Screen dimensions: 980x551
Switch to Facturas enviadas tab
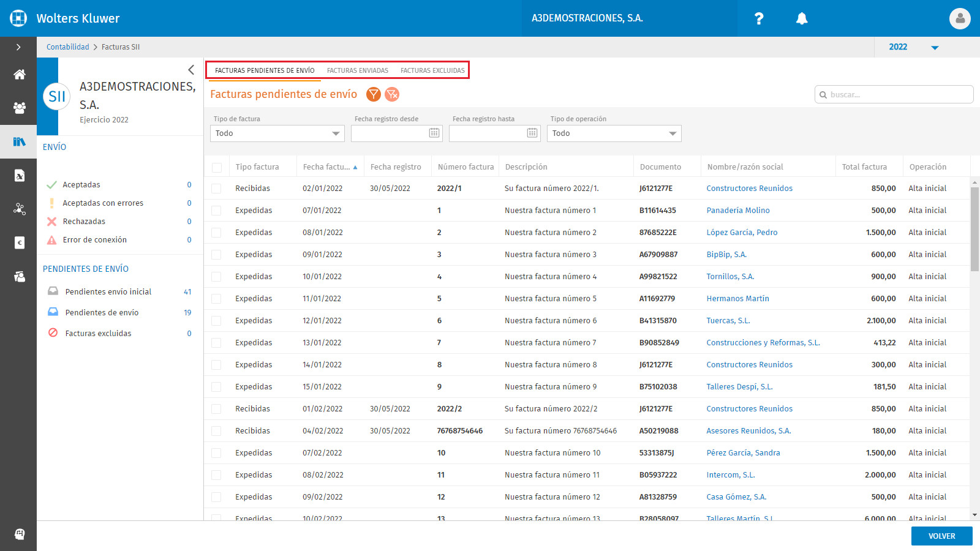point(358,70)
